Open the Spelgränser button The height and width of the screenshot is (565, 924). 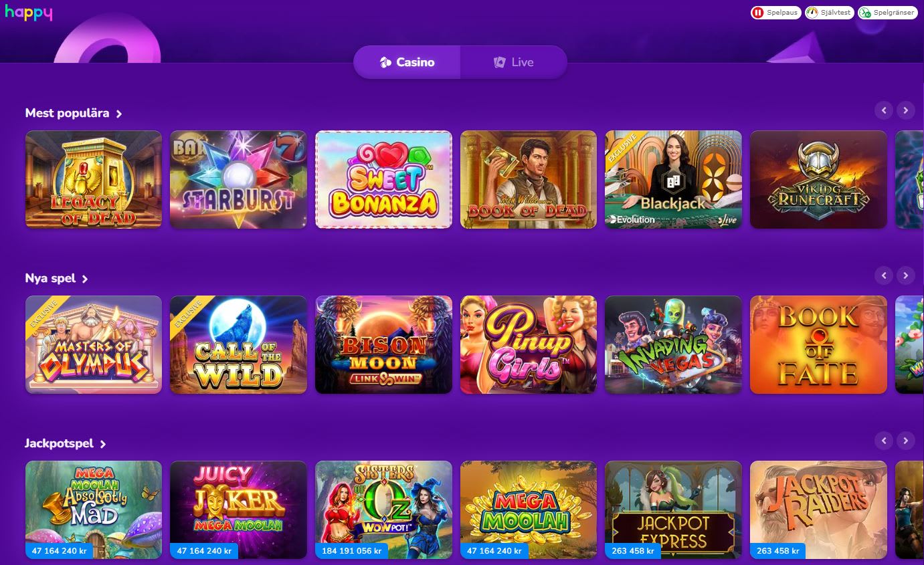(887, 13)
